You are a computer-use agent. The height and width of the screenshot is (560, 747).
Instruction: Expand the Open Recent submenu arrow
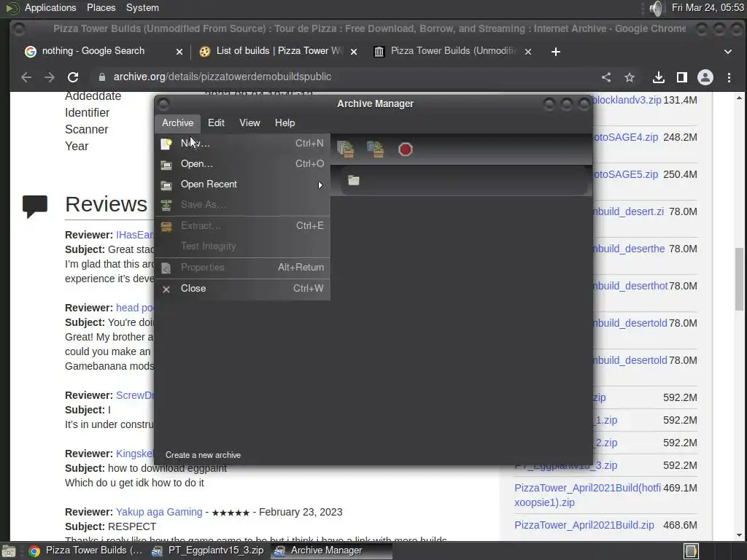(320, 184)
